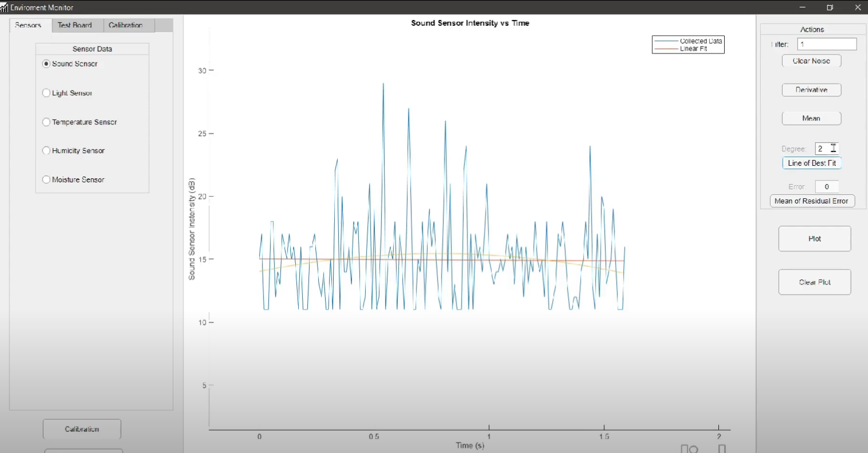868x453 pixels.
Task: Click the Mean button
Action: [x=811, y=118]
